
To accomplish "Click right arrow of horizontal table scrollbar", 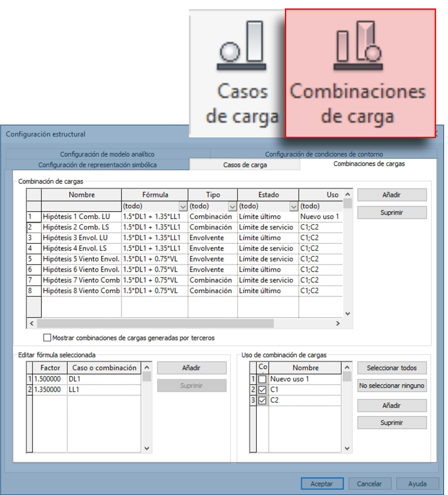I will click(x=338, y=323).
